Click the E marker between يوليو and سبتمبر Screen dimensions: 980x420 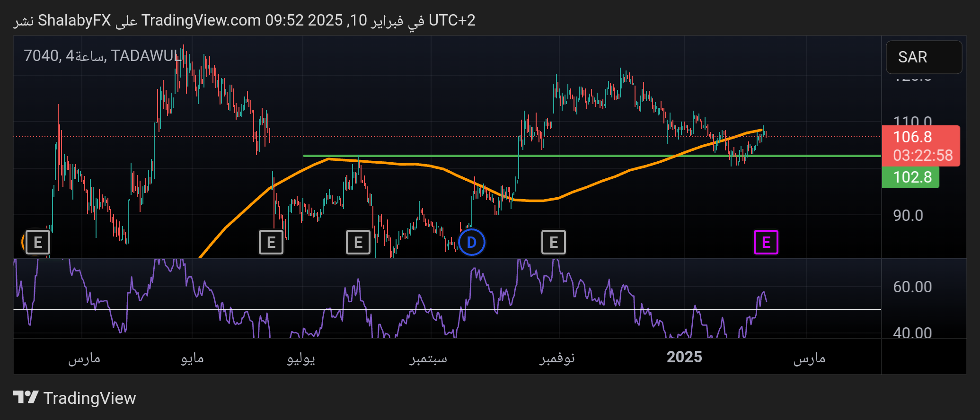(358, 242)
